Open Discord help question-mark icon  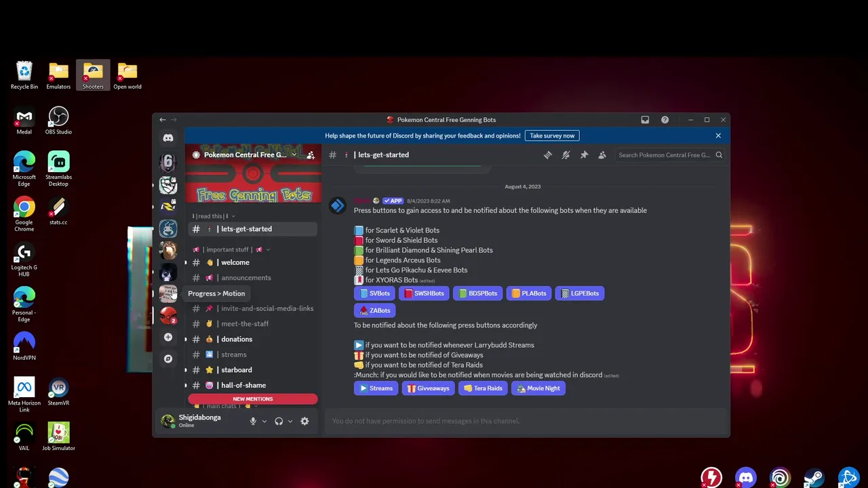[x=665, y=120]
